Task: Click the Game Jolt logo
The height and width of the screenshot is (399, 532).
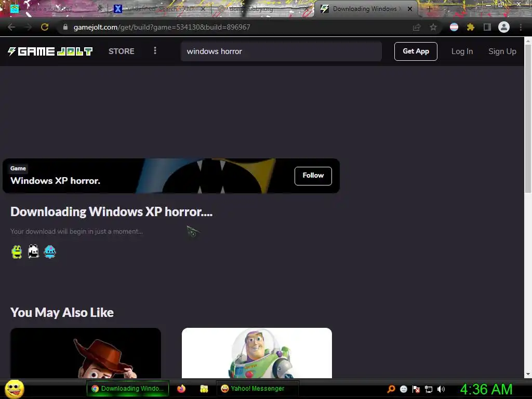Action: (50, 51)
